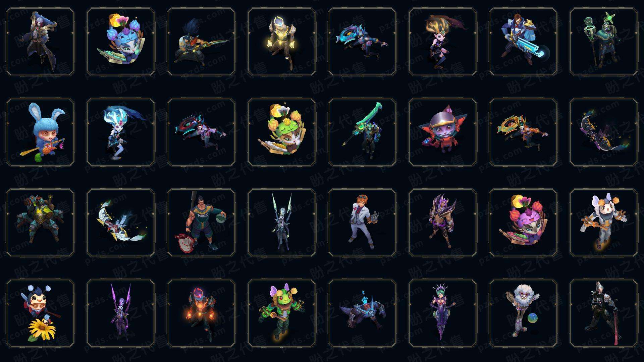Screen dimensions: 644x362
Task: Open the green cat on book skin
Action: [x=282, y=132]
